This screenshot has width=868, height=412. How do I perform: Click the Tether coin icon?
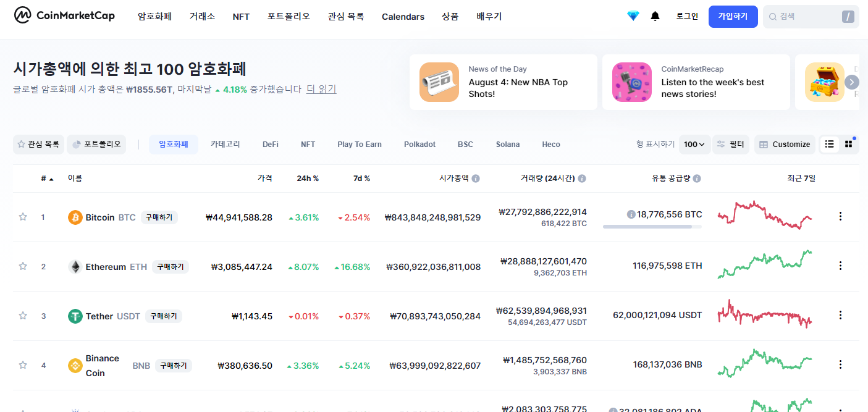click(75, 316)
